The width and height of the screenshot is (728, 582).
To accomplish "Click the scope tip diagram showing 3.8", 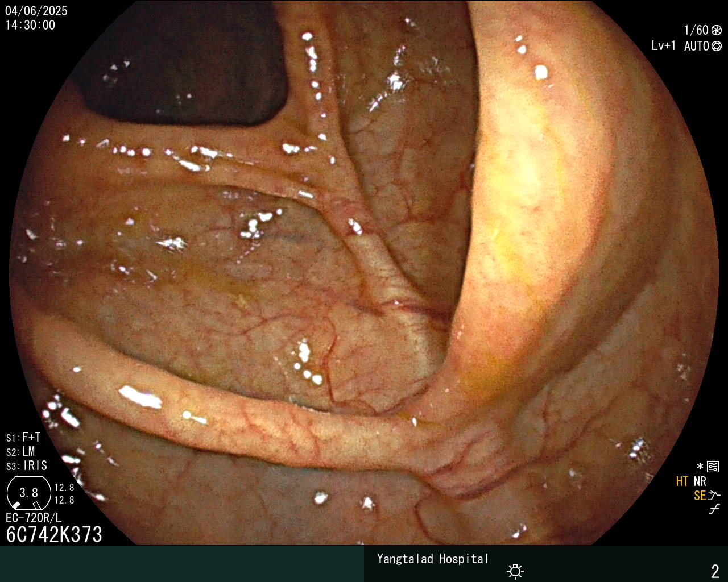I will [x=28, y=493].
